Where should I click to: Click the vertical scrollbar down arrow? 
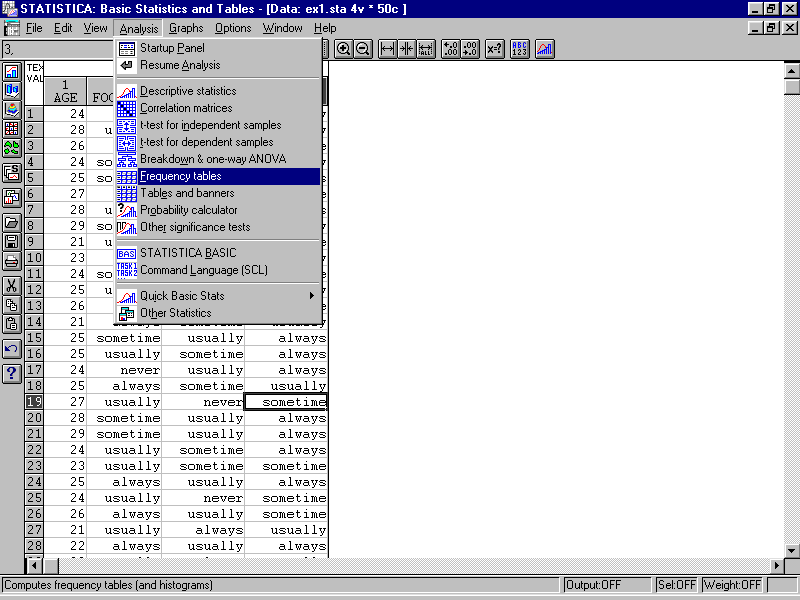[x=791, y=551]
